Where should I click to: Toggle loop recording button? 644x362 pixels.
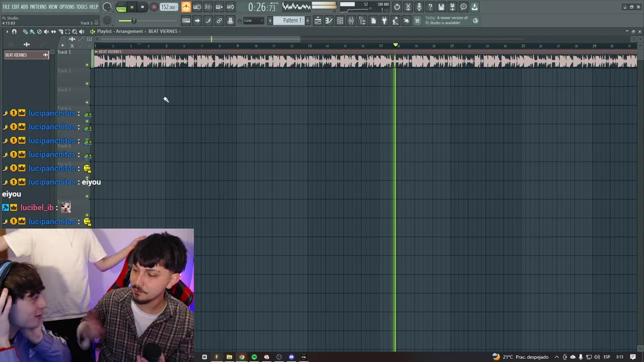click(x=230, y=7)
